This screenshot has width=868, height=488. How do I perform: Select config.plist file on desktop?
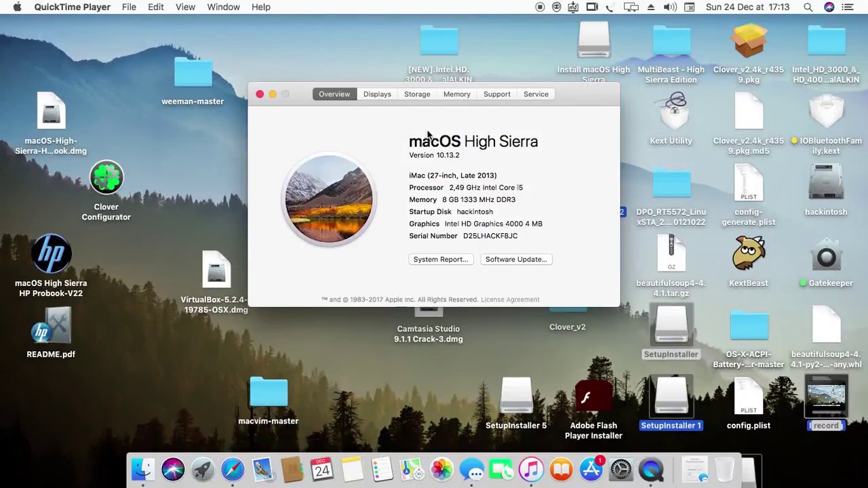[749, 396]
